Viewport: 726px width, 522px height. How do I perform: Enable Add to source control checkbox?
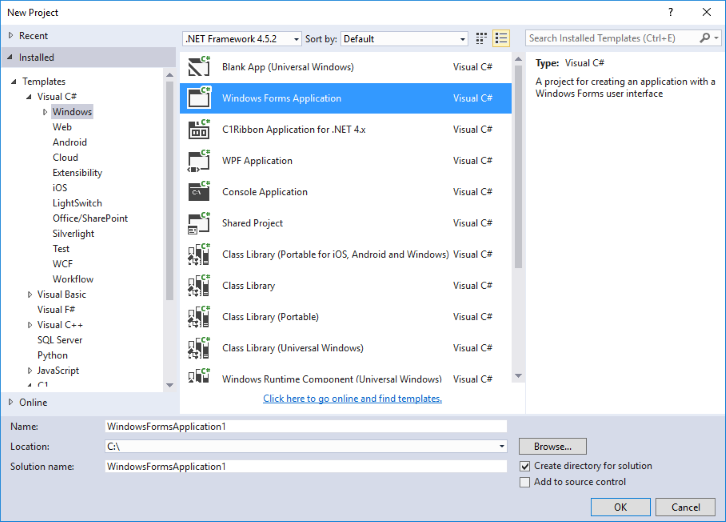pos(526,482)
